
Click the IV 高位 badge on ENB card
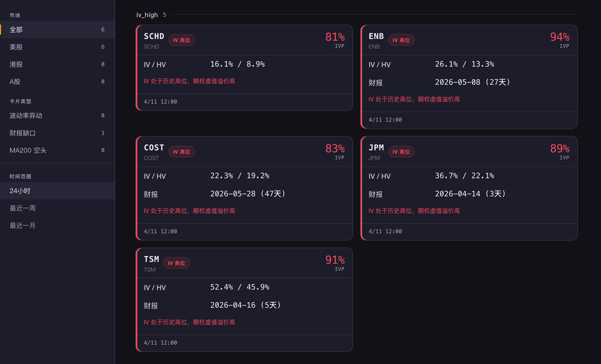[401, 40]
